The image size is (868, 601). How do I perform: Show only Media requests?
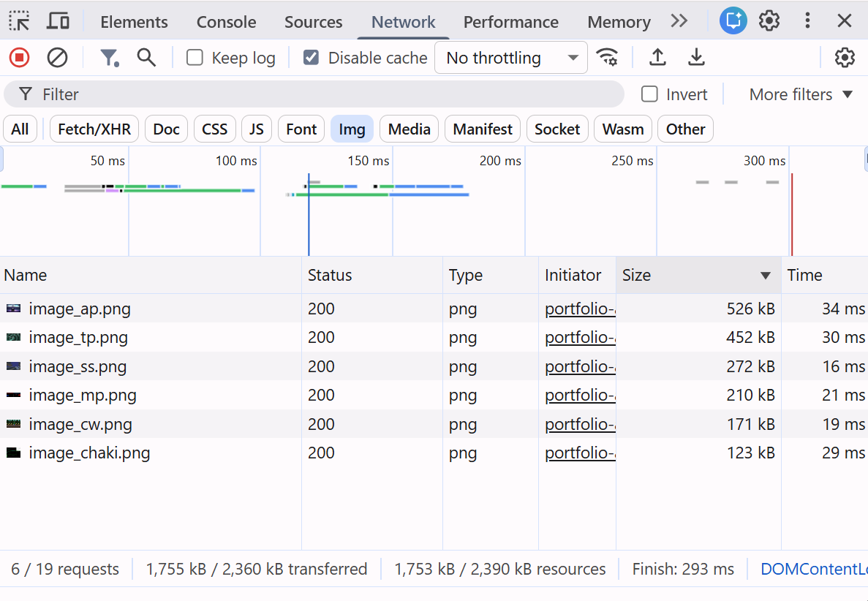coord(409,129)
